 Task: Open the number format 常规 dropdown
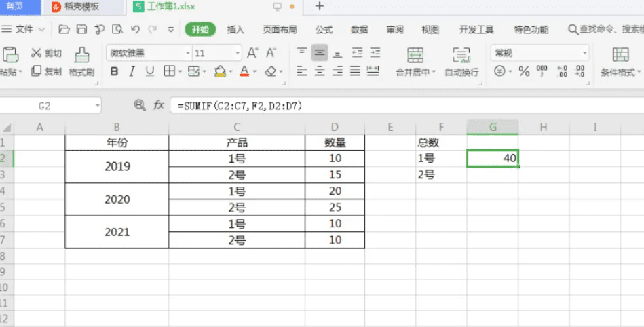coord(584,53)
